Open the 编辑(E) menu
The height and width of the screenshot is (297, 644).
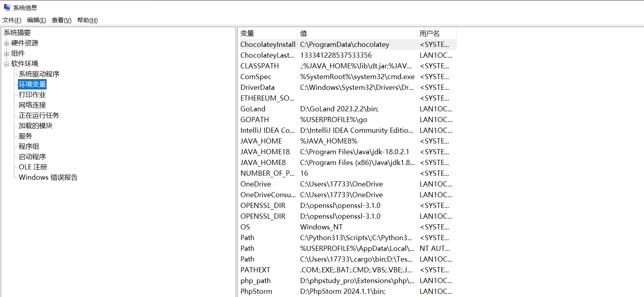coord(36,20)
